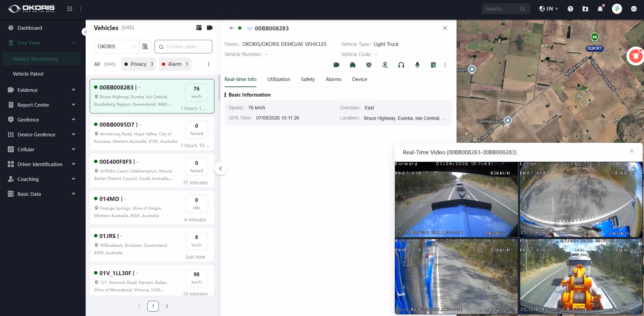Select vehicle 00BB0095D7 card

[152, 133]
